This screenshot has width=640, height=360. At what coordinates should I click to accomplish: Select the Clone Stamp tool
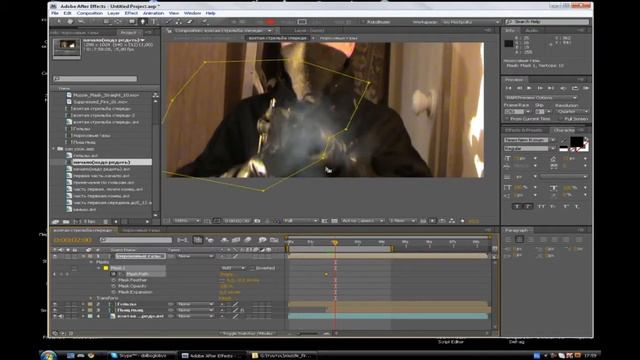coord(179,22)
